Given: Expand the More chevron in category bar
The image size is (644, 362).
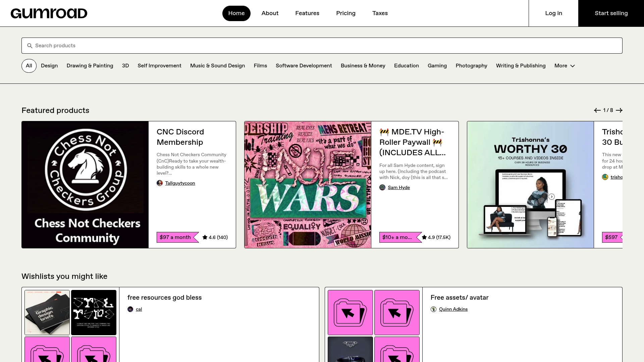Looking at the screenshot, I should pyautogui.click(x=572, y=66).
